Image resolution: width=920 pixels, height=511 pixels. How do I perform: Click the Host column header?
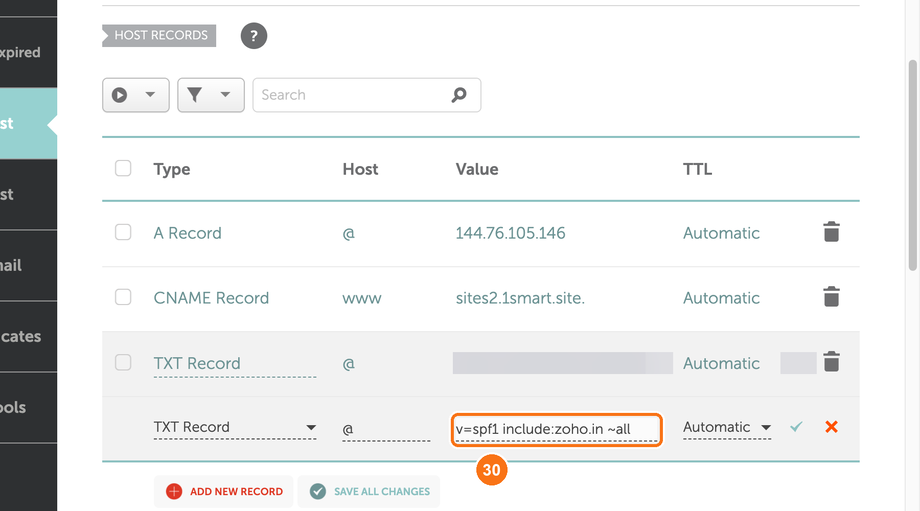pyautogui.click(x=360, y=169)
